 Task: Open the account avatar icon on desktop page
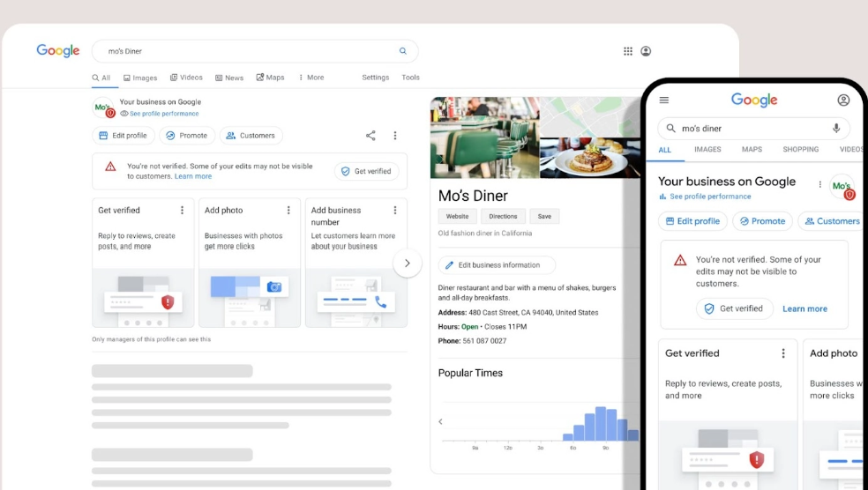[646, 51]
